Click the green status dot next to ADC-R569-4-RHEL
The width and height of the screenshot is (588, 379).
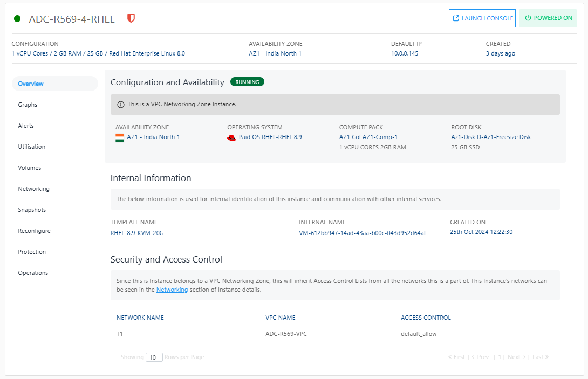point(17,18)
